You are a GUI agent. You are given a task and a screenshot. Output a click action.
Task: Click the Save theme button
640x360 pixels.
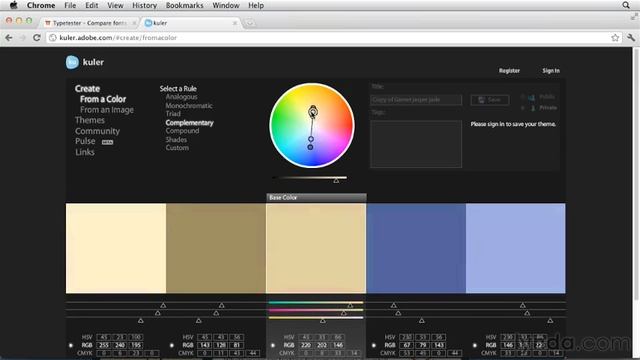pyautogui.click(x=490, y=100)
